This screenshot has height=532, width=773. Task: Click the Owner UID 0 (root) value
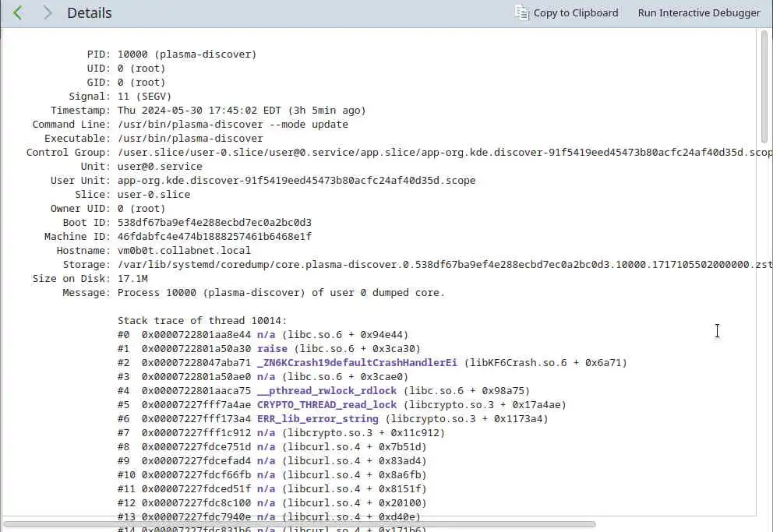pyautogui.click(x=142, y=209)
